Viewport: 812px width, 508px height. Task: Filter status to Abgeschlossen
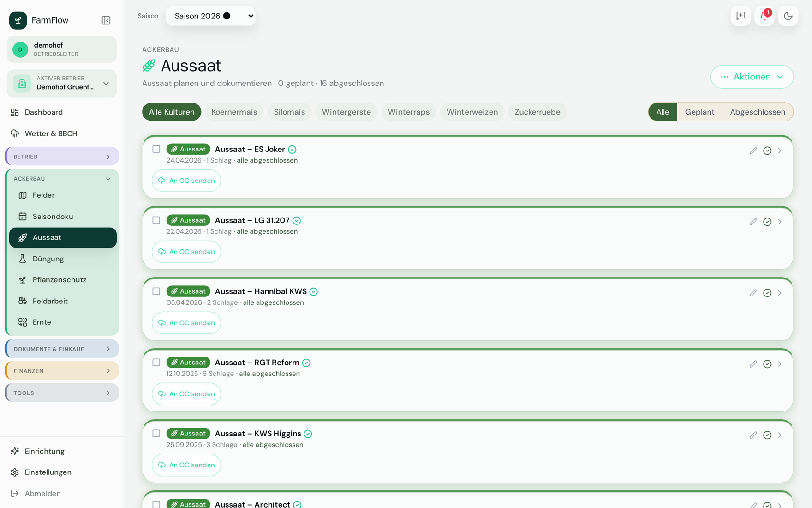coord(758,112)
